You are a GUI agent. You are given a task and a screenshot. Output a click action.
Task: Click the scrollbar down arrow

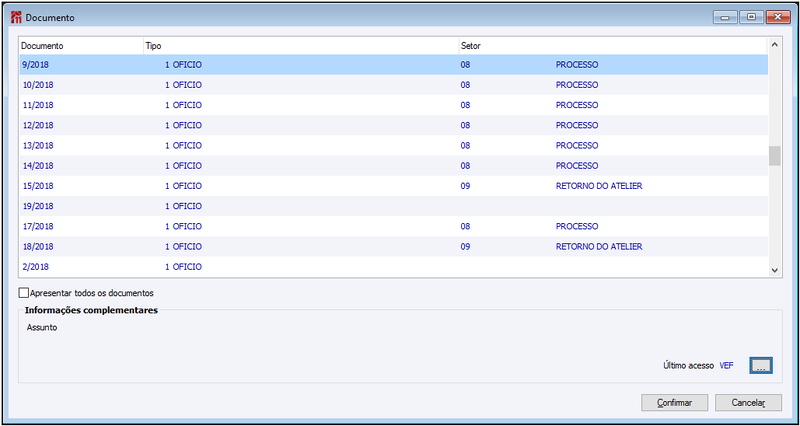774,270
